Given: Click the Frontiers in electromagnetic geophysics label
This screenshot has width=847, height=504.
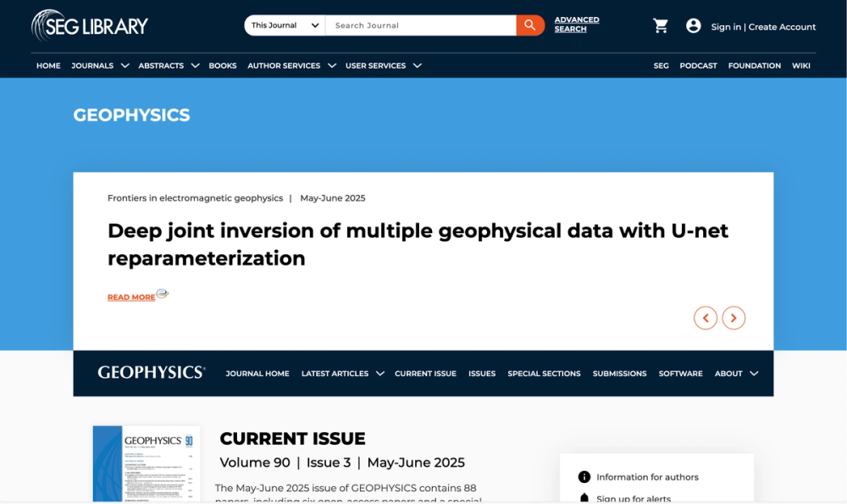Looking at the screenshot, I should click(x=195, y=197).
